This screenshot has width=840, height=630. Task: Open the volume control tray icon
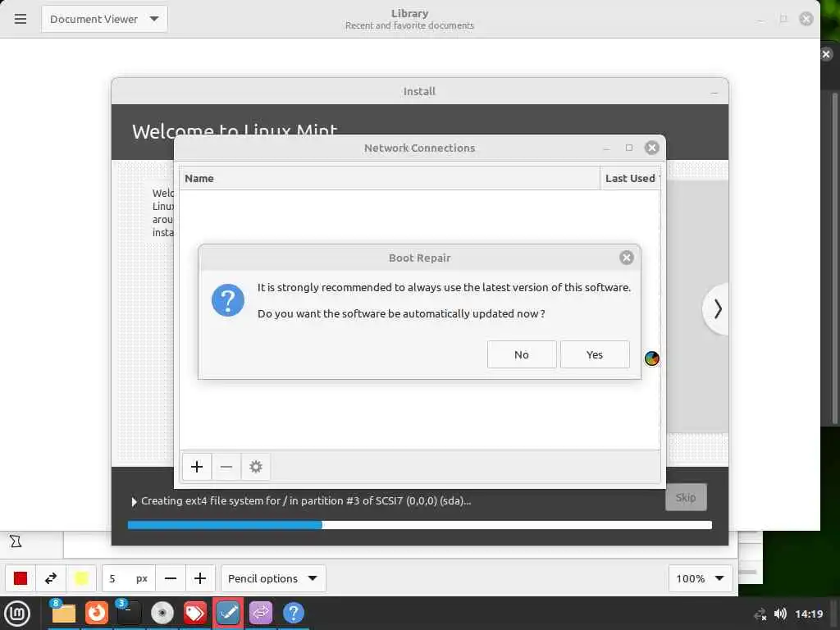click(x=781, y=614)
